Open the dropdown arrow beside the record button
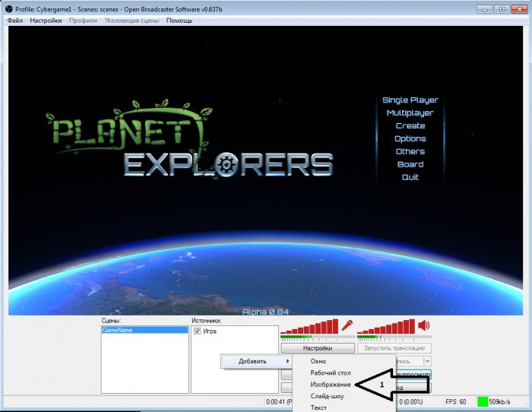Image resolution: width=532 pixels, height=412 pixels. coord(426,361)
